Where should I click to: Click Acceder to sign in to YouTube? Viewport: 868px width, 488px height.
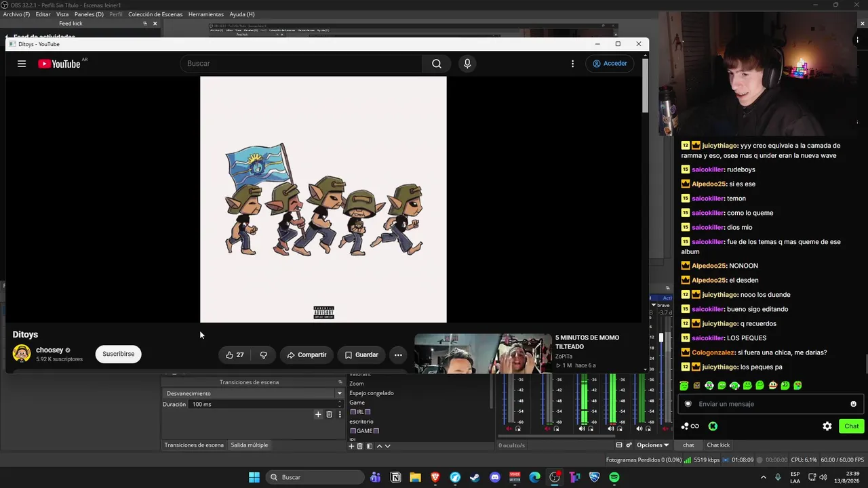pos(610,64)
